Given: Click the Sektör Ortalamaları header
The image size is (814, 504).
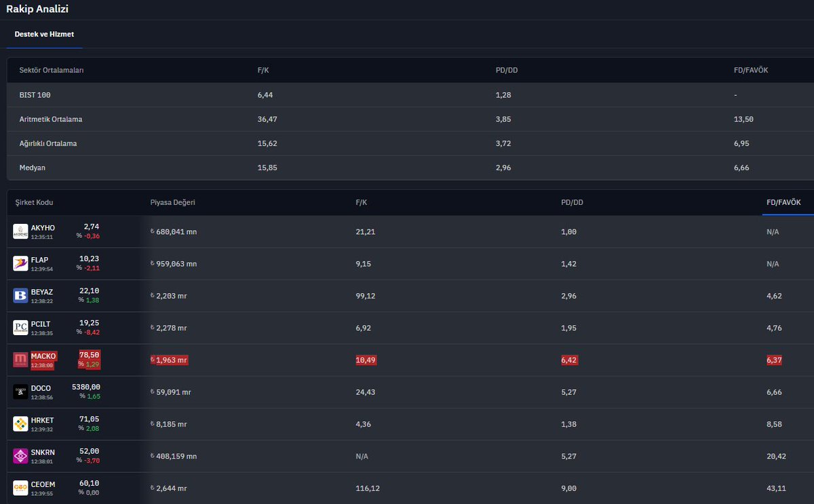Looking at the screenshot, I should coord(52,70).
